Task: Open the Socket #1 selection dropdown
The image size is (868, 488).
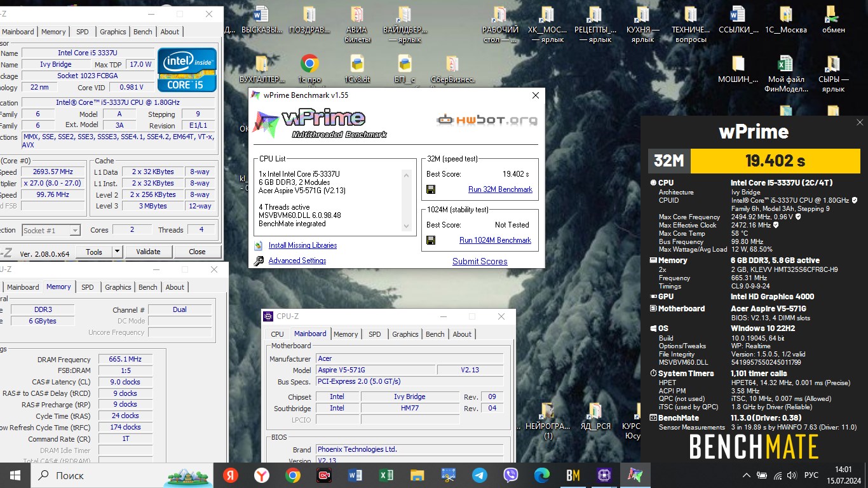Action: click(x=51, y=230)
